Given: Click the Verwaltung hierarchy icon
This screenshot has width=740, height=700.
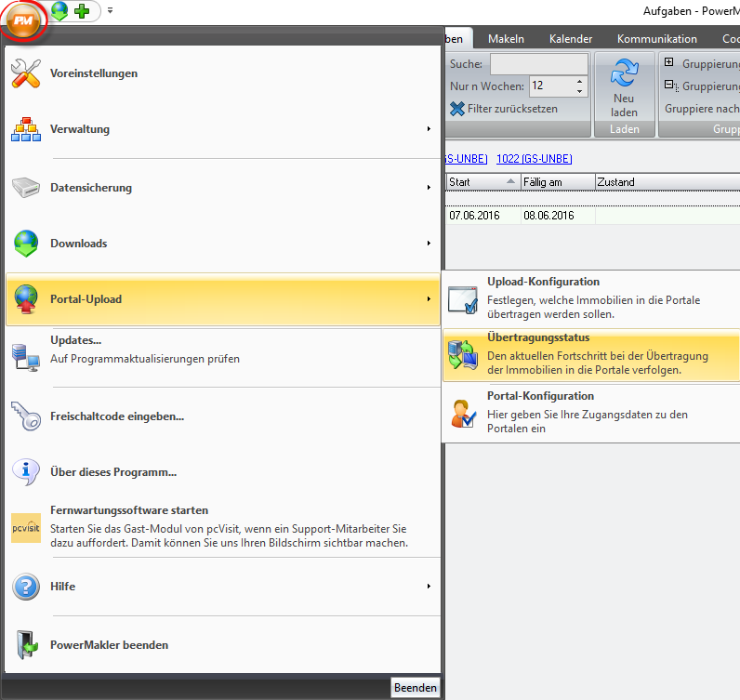Looking at the screenshot, I should pyautogui.click(x=26, y=129).
